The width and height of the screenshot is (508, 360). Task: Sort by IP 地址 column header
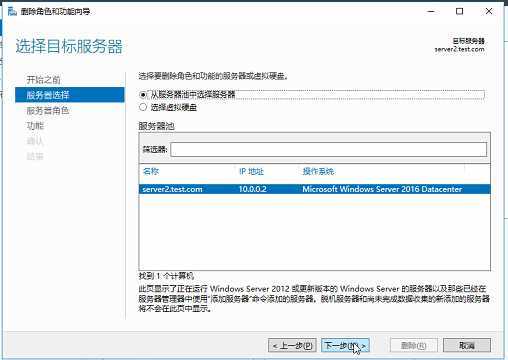point(251,171)
